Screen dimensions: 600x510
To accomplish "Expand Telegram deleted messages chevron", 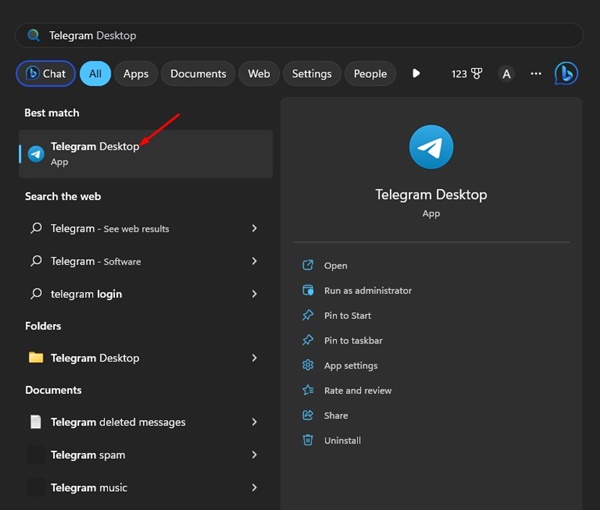I will (254, 422).
